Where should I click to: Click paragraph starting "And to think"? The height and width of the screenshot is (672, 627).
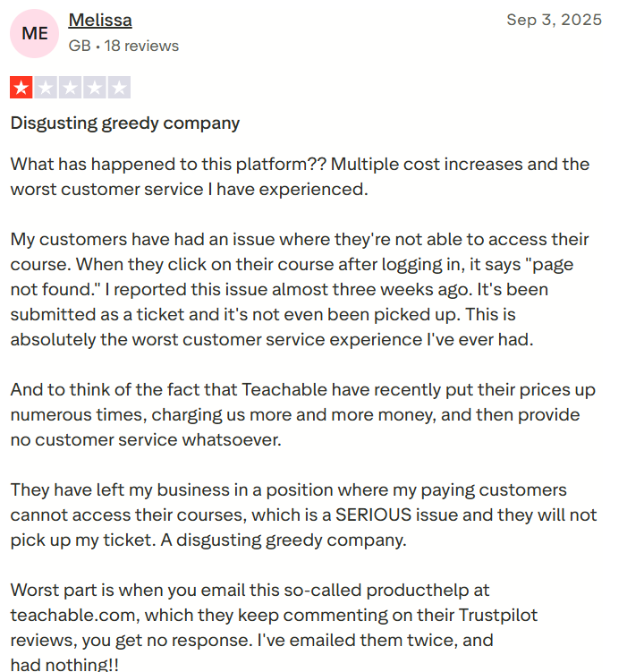(x=300, y=414)
